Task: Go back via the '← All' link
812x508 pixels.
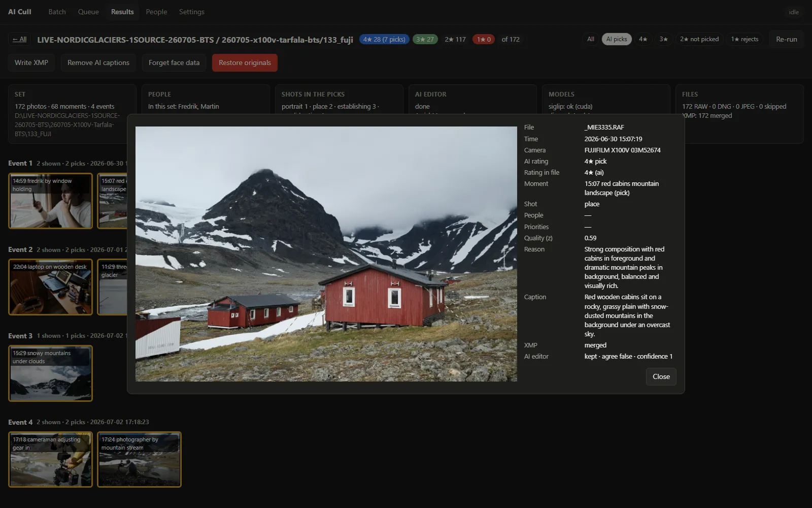Action: pos(20,39)
